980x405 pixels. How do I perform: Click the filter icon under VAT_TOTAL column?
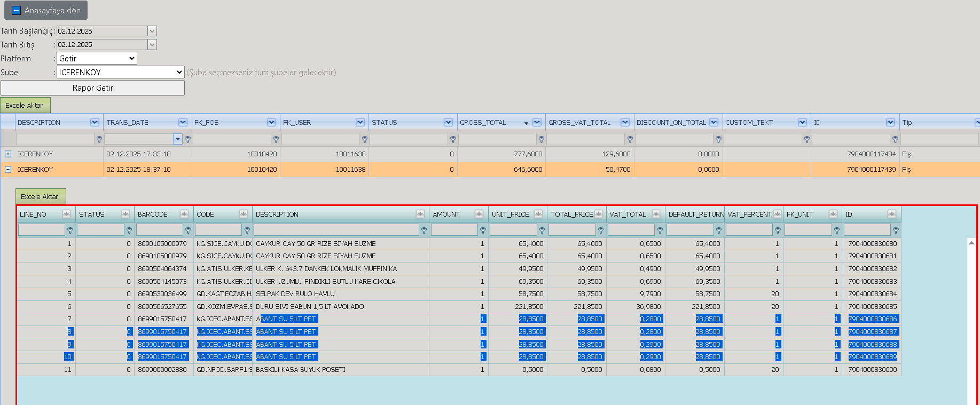tap(660, 231)
